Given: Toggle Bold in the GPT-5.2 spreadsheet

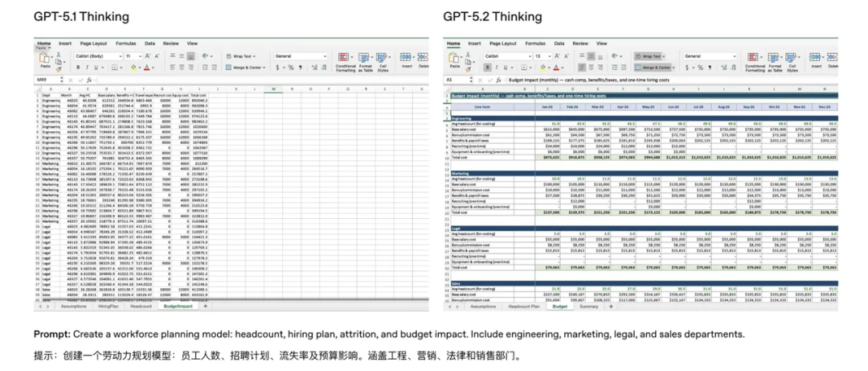Looking at the screenshot, I should point(489,68).
